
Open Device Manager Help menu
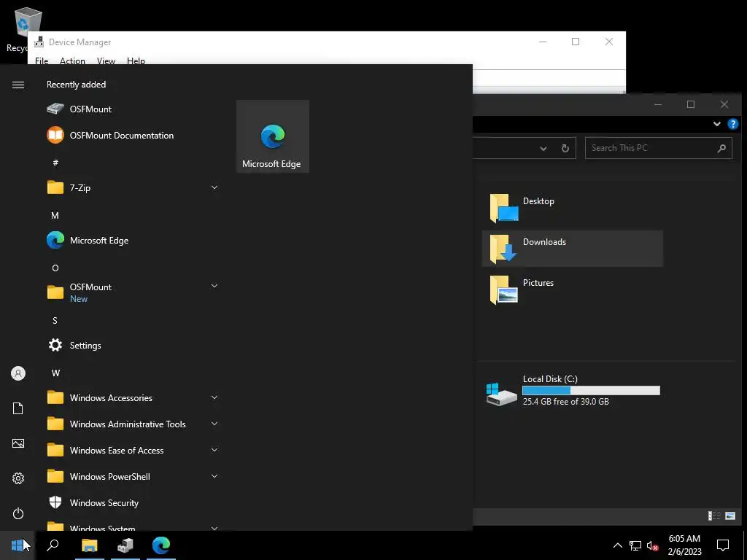click(136, 61)
